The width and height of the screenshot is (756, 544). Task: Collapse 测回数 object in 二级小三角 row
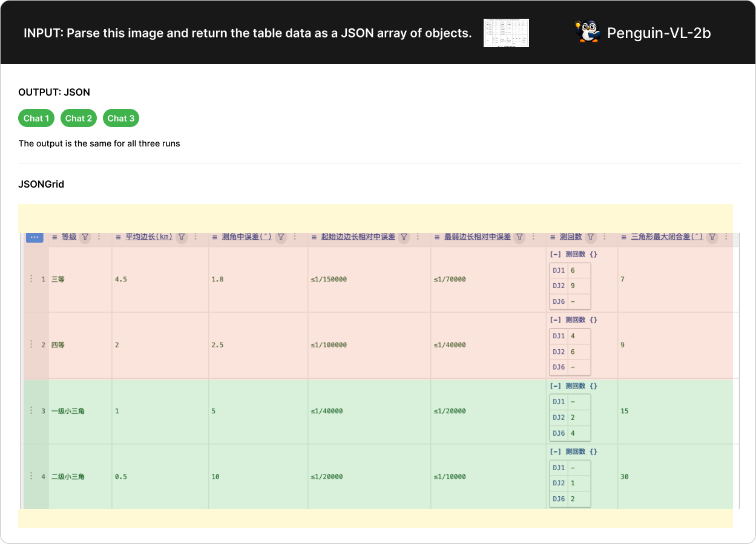[554, 452]
